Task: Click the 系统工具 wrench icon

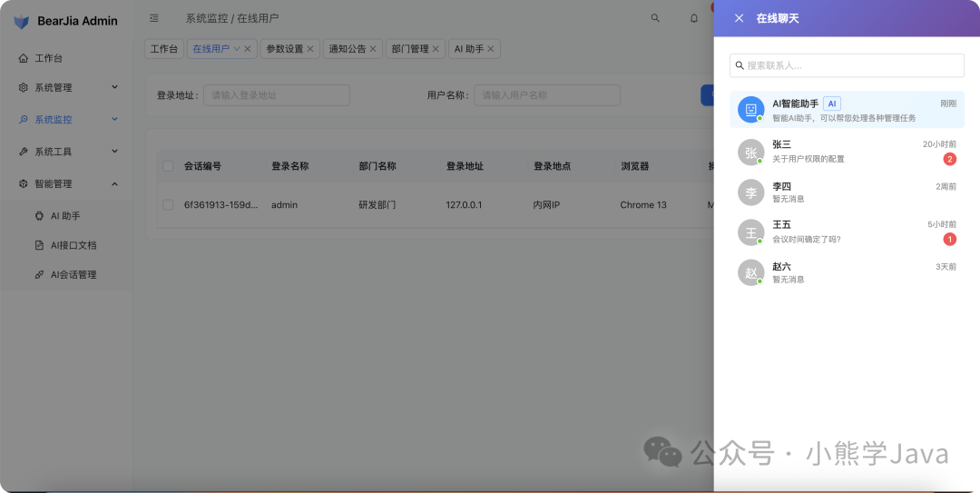Action: click(x=23, y=152)
